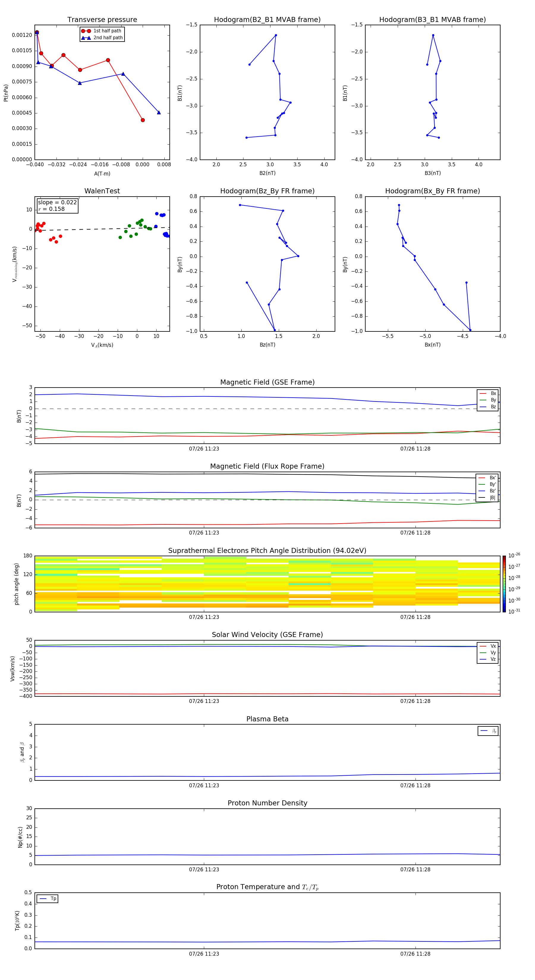Click the last blue triangle of 2nd half path
535x980 pixels.
159,113
